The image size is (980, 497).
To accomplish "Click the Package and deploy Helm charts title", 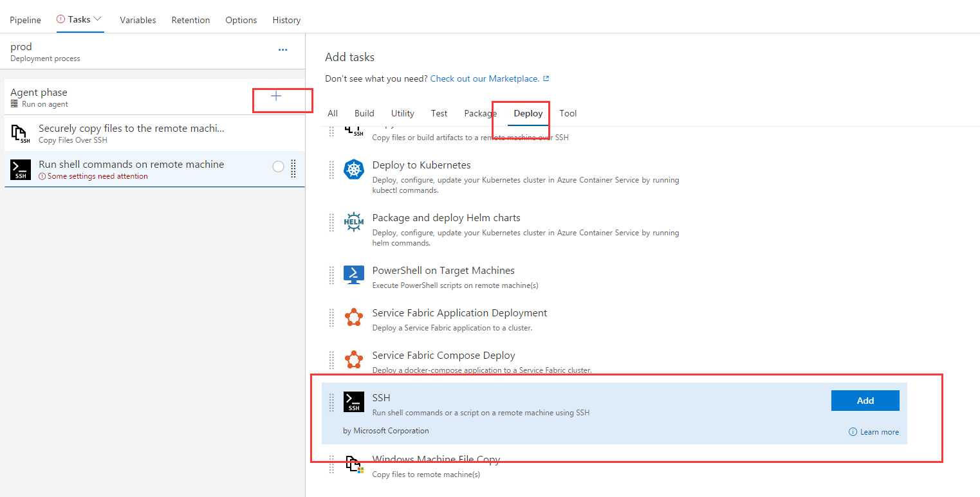I will (447, 218).
